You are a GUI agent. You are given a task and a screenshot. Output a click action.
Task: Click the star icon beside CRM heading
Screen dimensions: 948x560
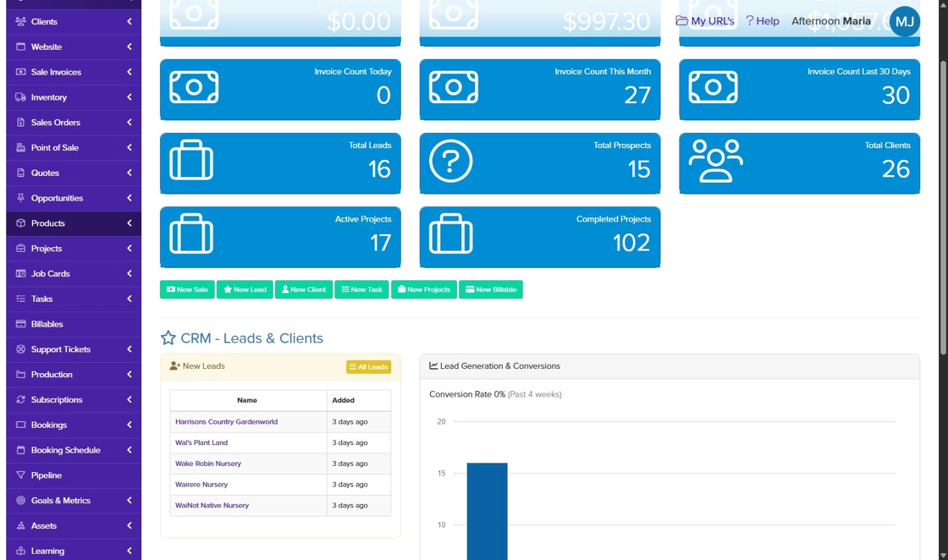[x=168, y=338]
